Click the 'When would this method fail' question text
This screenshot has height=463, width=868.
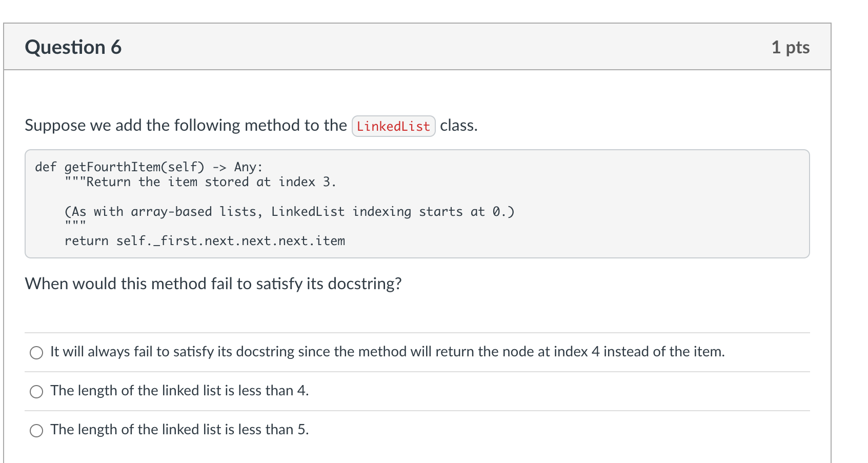point(213,284)
